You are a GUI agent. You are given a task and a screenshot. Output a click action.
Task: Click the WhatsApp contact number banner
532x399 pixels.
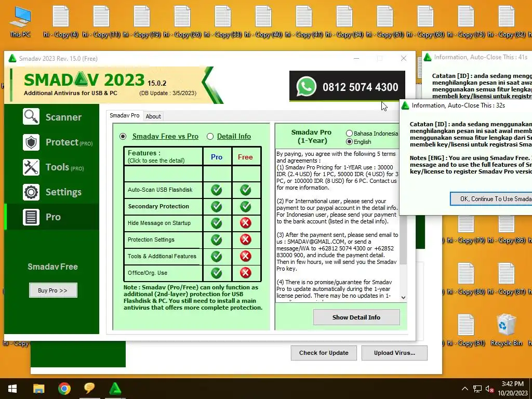point(347,87)
